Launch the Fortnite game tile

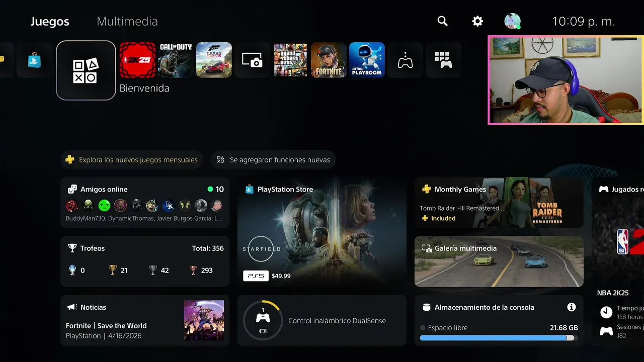[x=329, y=60]
